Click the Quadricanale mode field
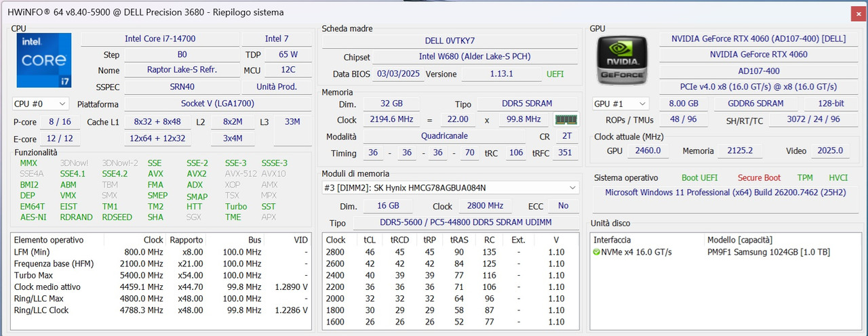 point(445,135)
